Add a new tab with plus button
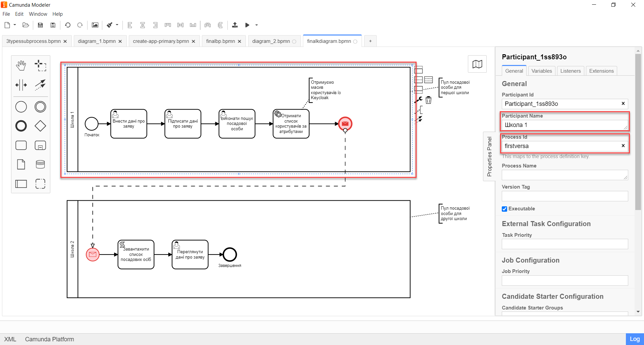The height and width of the screenshot is (345, 644). coord(370,41)
